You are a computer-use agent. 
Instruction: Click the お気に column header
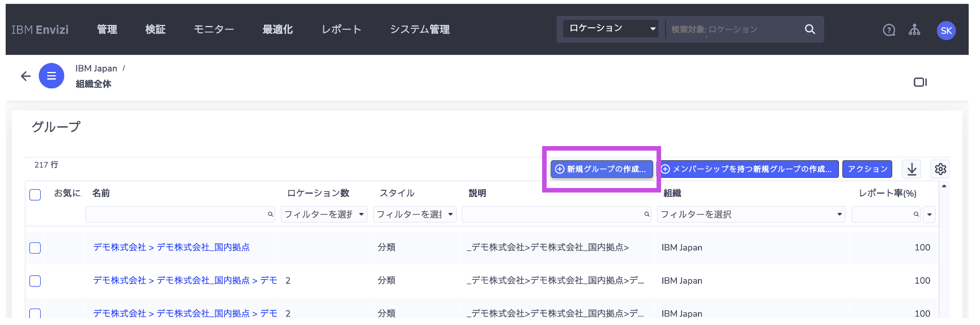pyautogui.click(x=67, y=193)
